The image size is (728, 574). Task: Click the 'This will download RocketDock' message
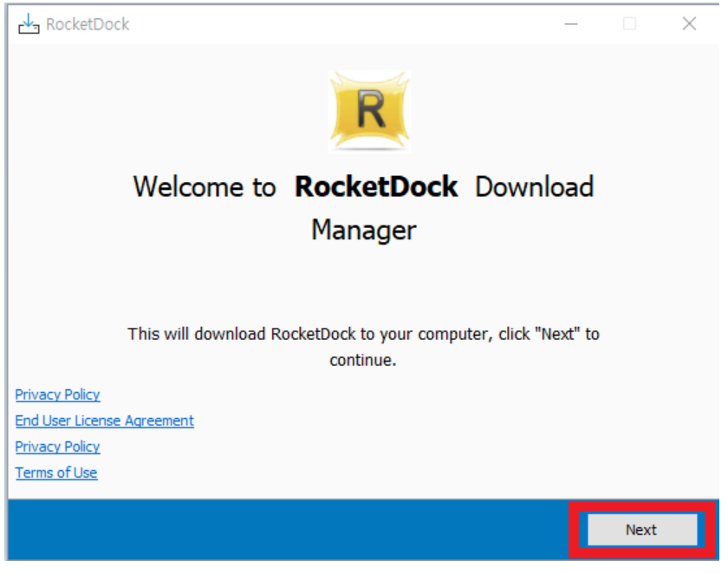coord(363,347)
